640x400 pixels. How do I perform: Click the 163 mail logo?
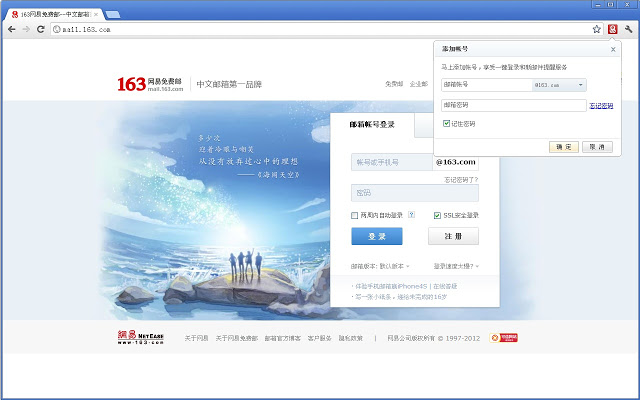(150, 84)
